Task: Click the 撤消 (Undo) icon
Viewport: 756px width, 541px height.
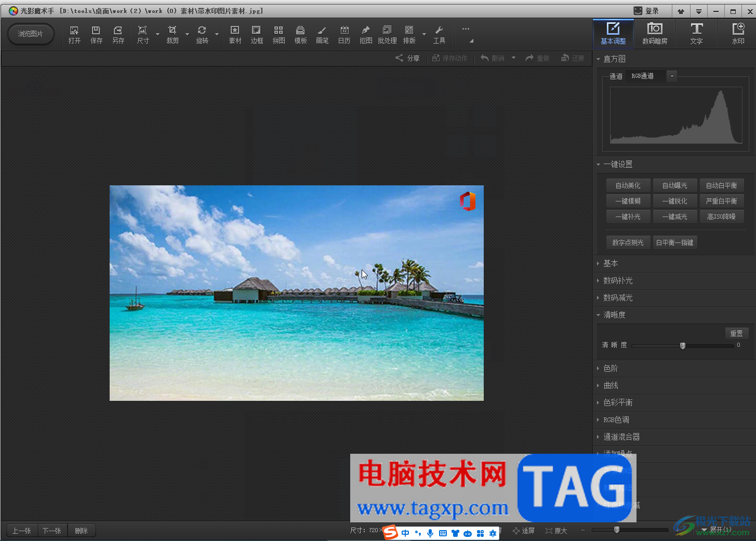Action: pos(493,58)
